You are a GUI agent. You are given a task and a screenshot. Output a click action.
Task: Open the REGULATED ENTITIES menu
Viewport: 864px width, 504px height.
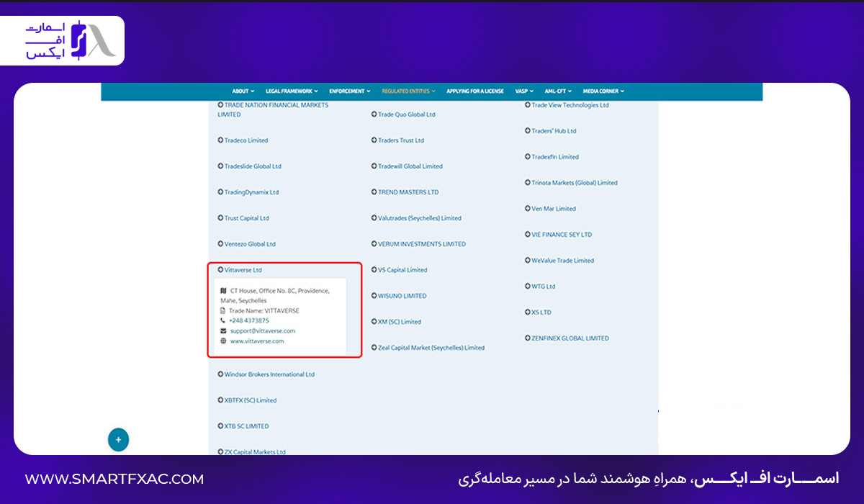pyautogui.click(x=408, y=91)
